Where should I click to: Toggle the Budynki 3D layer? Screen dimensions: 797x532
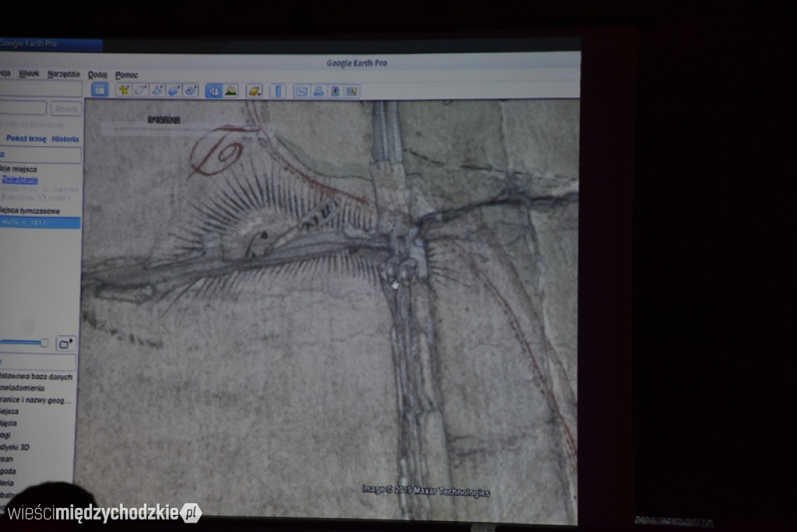click(x=14, y=447)
